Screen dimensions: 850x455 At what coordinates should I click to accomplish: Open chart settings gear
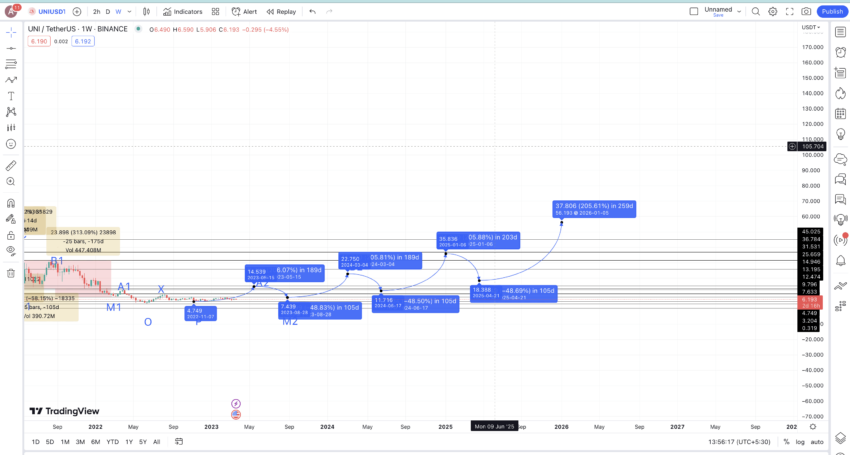click(772, 11)
